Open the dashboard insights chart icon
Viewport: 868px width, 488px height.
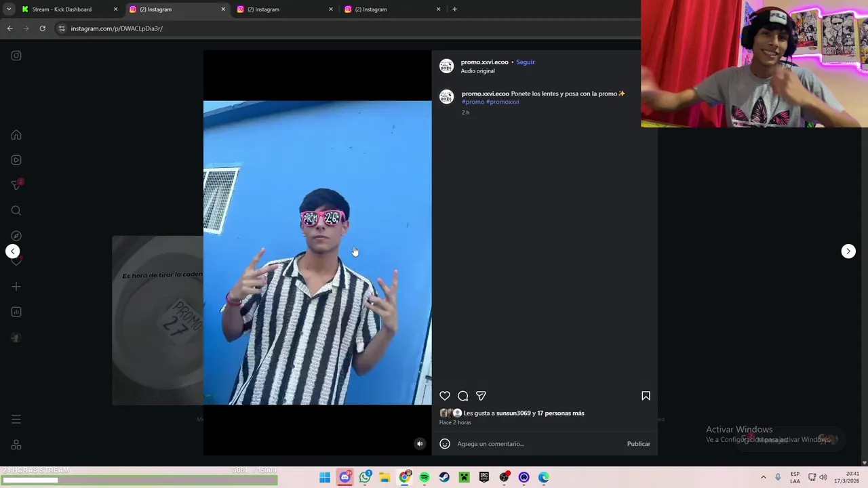click(16, 312)
